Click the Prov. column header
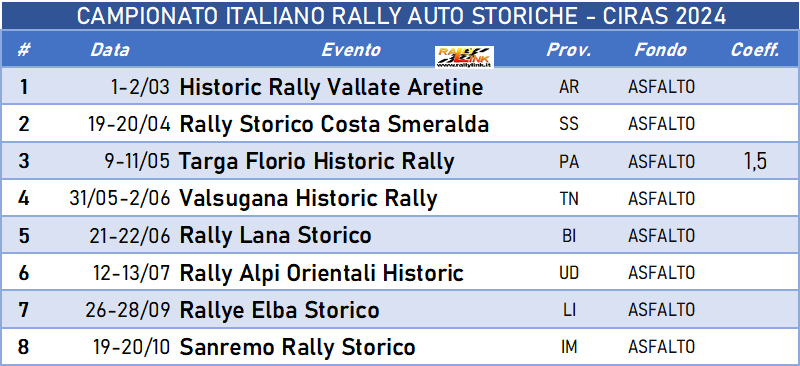Screen dimensions: 800x366 point(569,50)
